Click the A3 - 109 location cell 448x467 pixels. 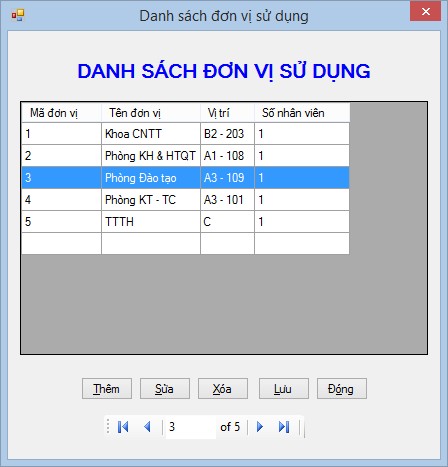pyautogui.click(x=227, y=178)
